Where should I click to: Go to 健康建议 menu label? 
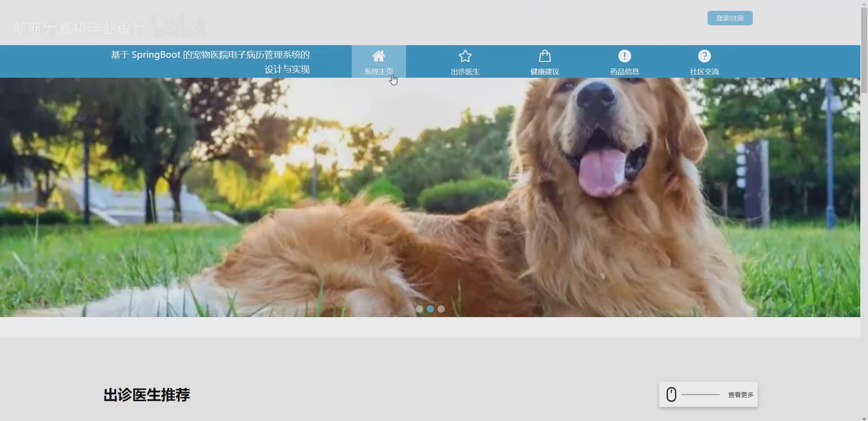point(545,71)
